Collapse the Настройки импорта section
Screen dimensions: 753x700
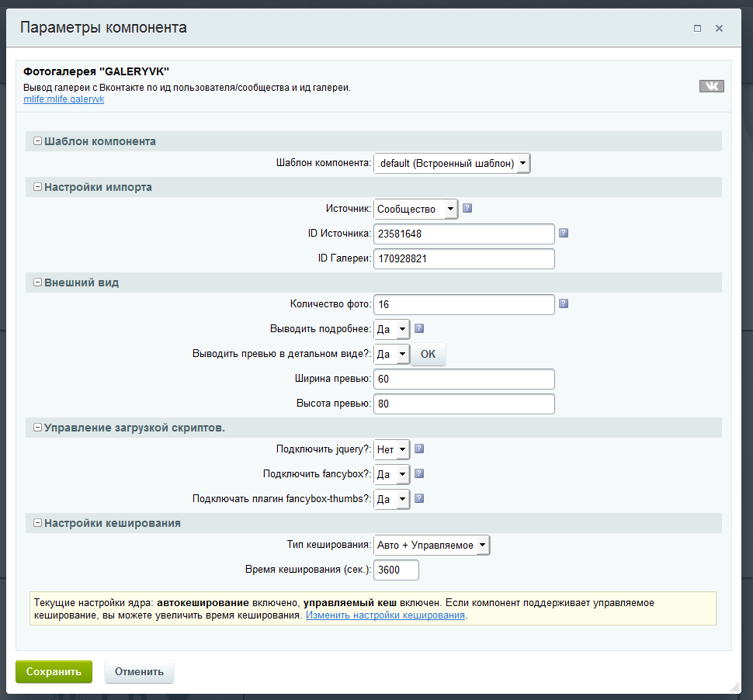(x=37, y=187)
